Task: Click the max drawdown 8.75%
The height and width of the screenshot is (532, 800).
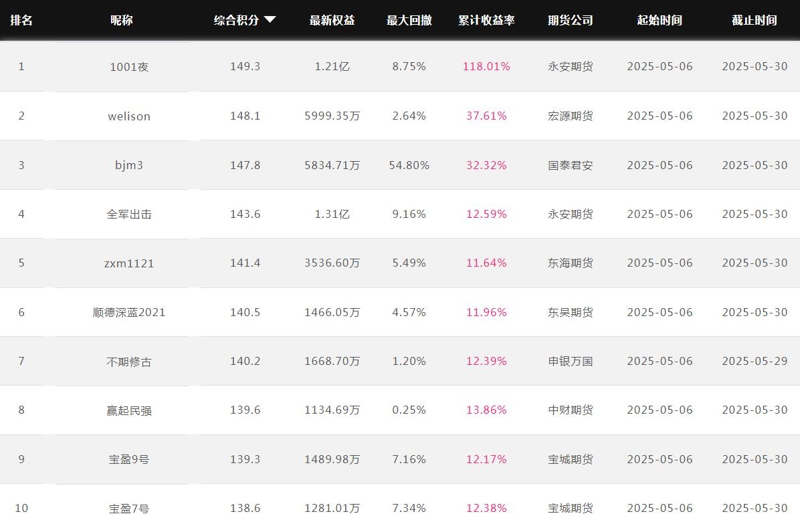Action: point(409,66)
